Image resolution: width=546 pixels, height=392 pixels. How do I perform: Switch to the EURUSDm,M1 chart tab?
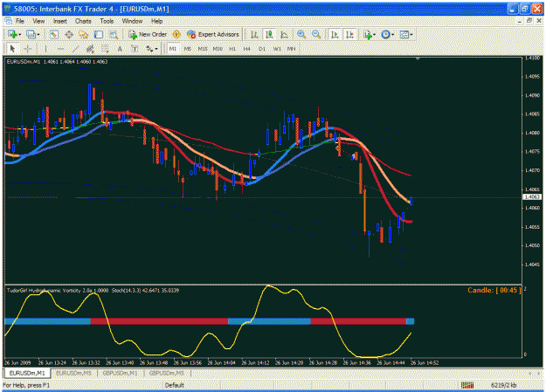(x=27, y=373)
